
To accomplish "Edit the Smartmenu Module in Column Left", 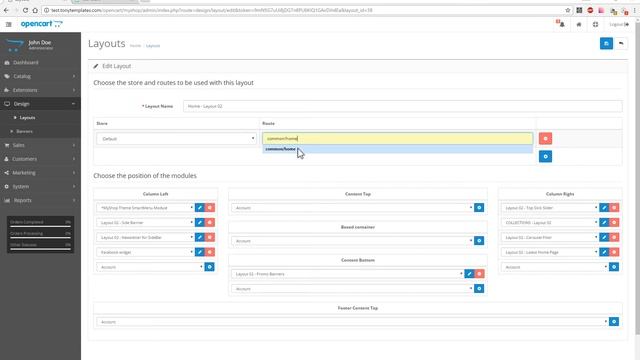I will (x=200, y=208).
